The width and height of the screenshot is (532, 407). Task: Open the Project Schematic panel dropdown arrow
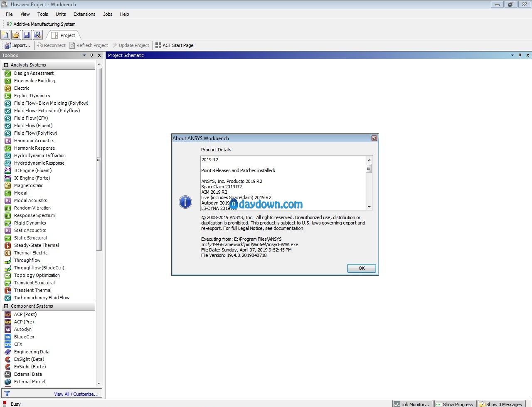512,55
